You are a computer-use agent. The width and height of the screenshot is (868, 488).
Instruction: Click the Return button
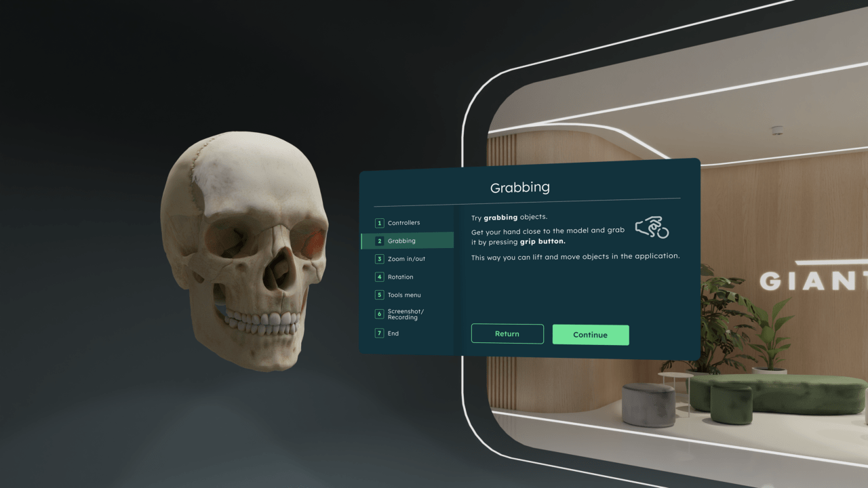pyautogui.click(x=507, y=333)
